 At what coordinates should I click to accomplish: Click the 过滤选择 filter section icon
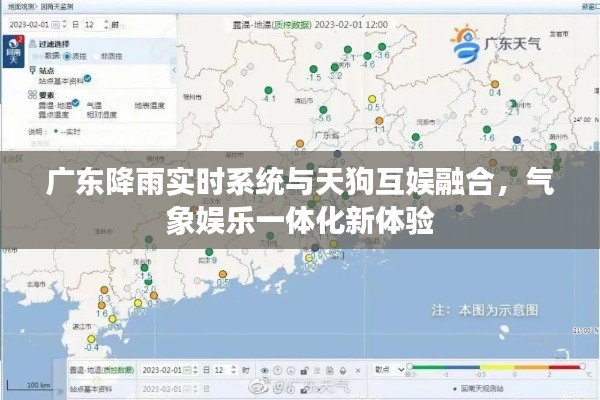pos(33,44)
